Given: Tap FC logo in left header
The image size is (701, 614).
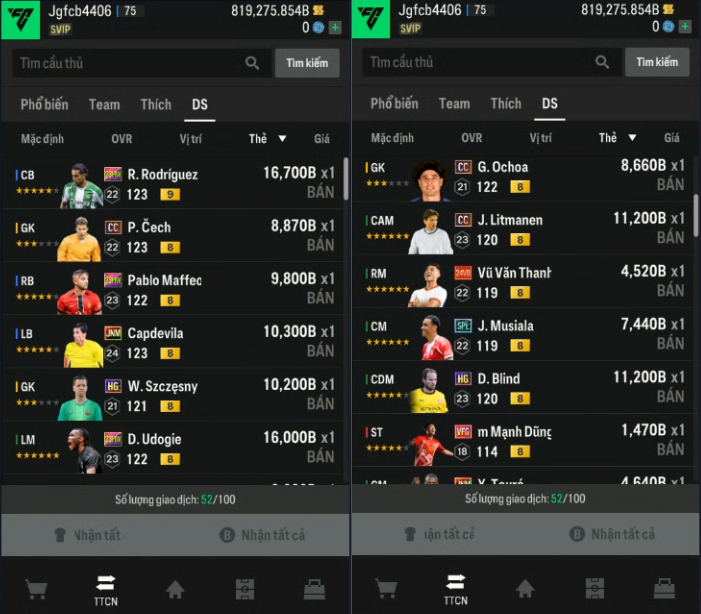Looking at the screenshot, I should (x=20, y=20).
